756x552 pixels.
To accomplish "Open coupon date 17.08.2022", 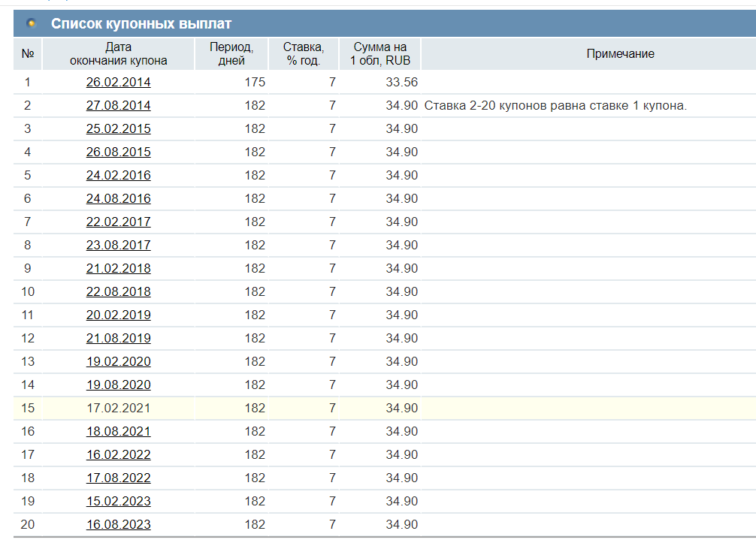I will (x=118, y=478).
